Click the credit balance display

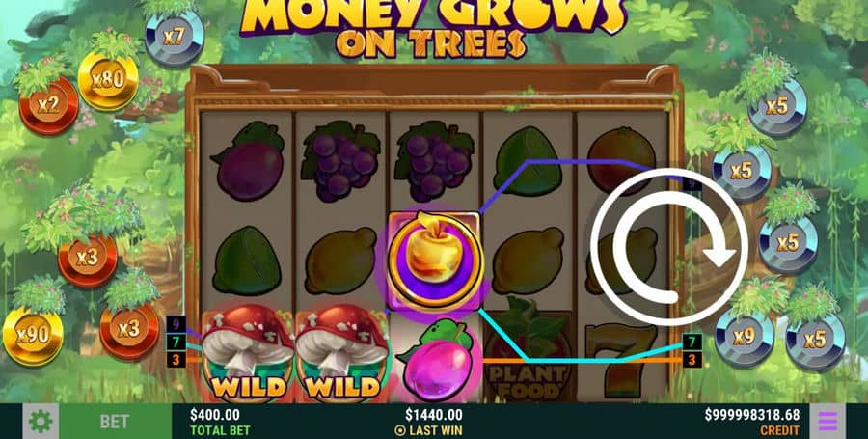click(751, 422)
